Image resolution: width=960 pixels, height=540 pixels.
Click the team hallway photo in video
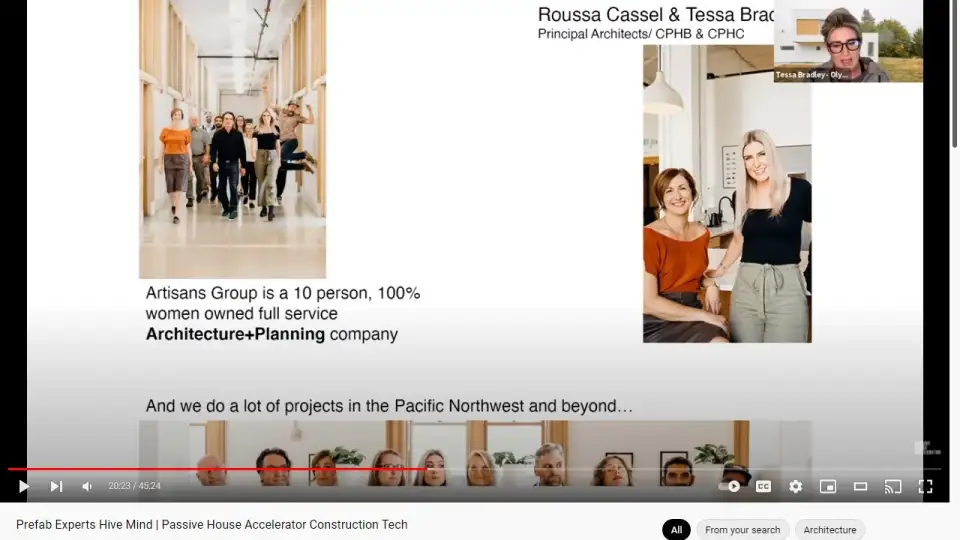[232, 138]
